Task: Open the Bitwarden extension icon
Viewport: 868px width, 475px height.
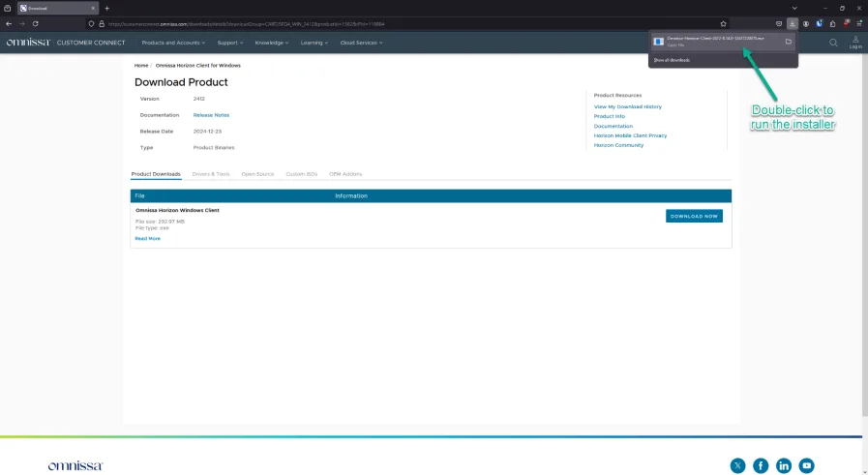Action: tap(820, 24)
